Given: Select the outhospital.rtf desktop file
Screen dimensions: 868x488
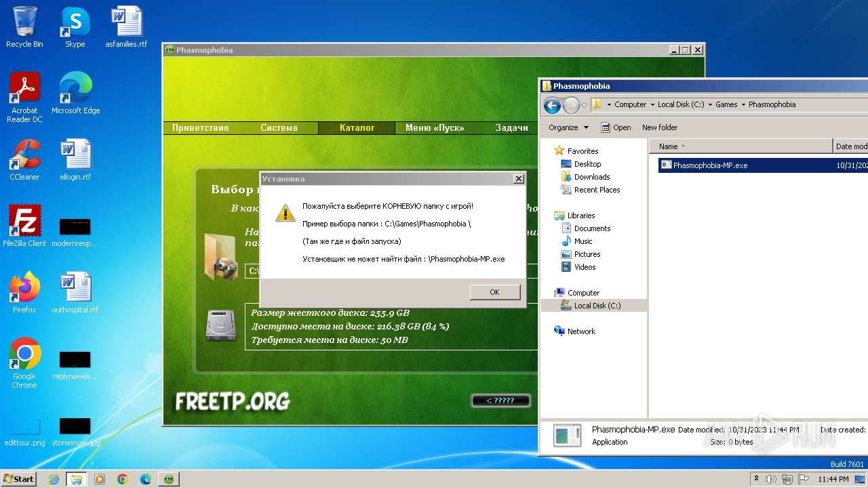Looking at the screenshot, I should point(75,293).
